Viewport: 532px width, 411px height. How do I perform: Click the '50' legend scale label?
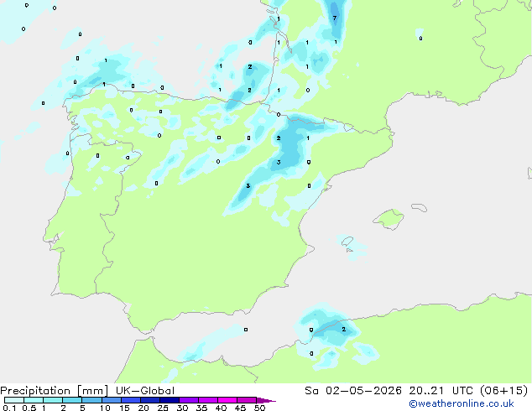(x=259, y=408)
